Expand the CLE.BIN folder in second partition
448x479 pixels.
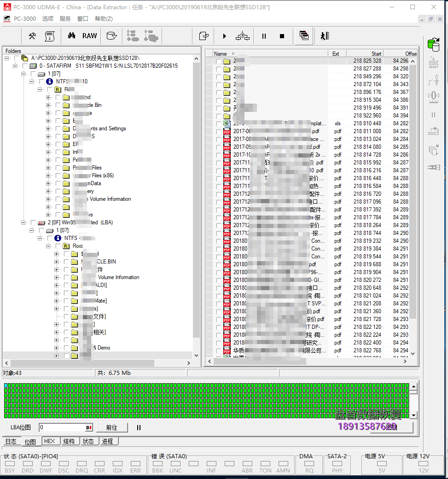tap(56, 262)
